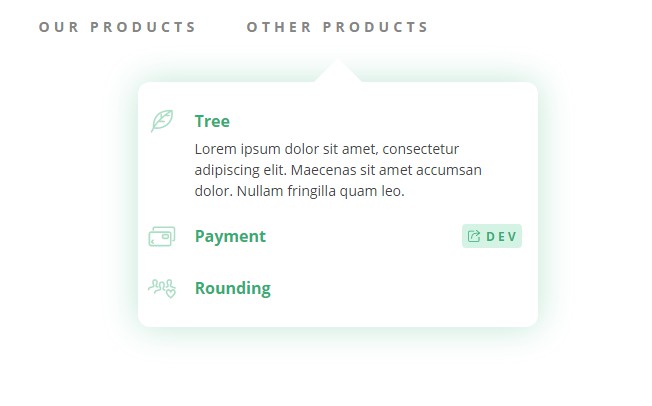This screenshot has width=652, height=406.
Task: Click the Lorem ipsum description under Tree
Action: [338, 170]
